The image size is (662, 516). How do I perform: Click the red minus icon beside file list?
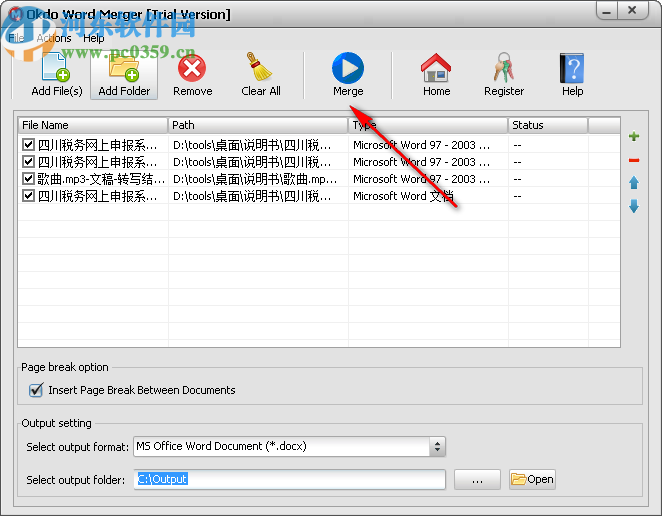[x=634, y=160]
